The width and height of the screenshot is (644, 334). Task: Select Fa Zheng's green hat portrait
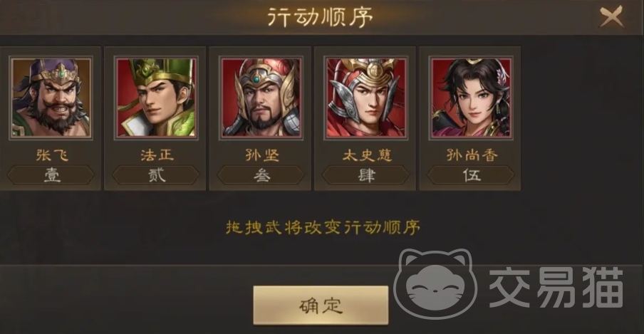pyautogui.click(x=156, y=98)
